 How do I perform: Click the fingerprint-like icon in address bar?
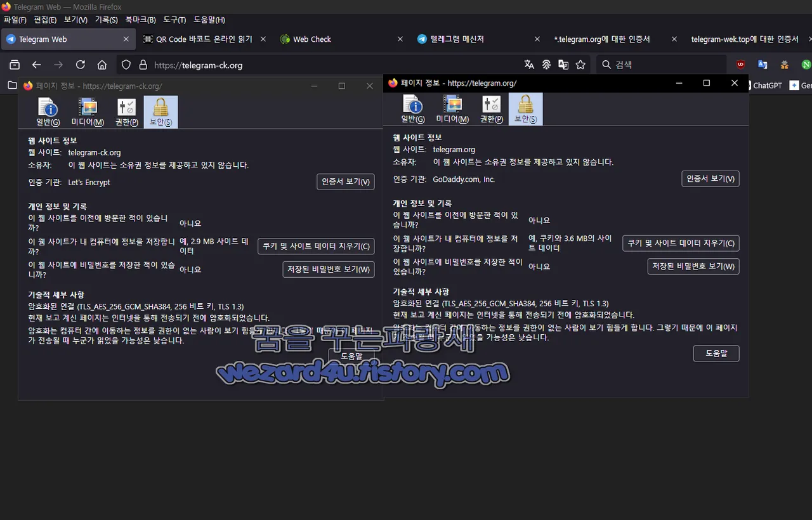pyautogui.click(x=546, y=65)
